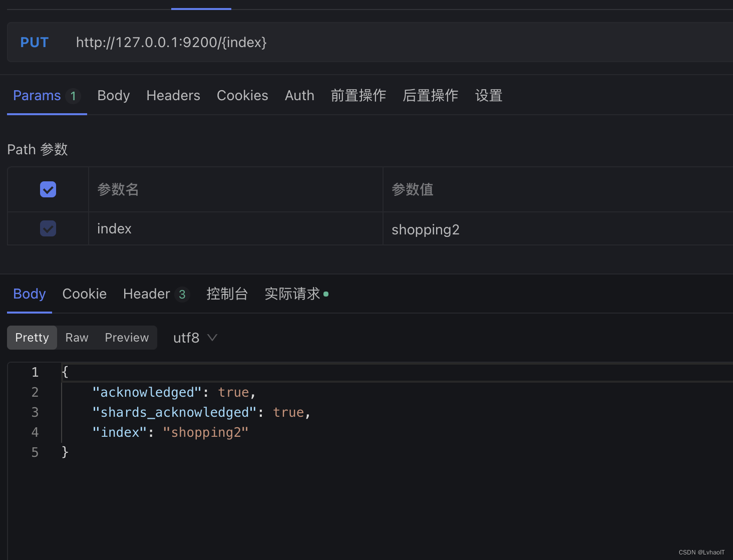733x560 pixels.
Task: Select the Preview view button
Action: click(x=127, y=338)
